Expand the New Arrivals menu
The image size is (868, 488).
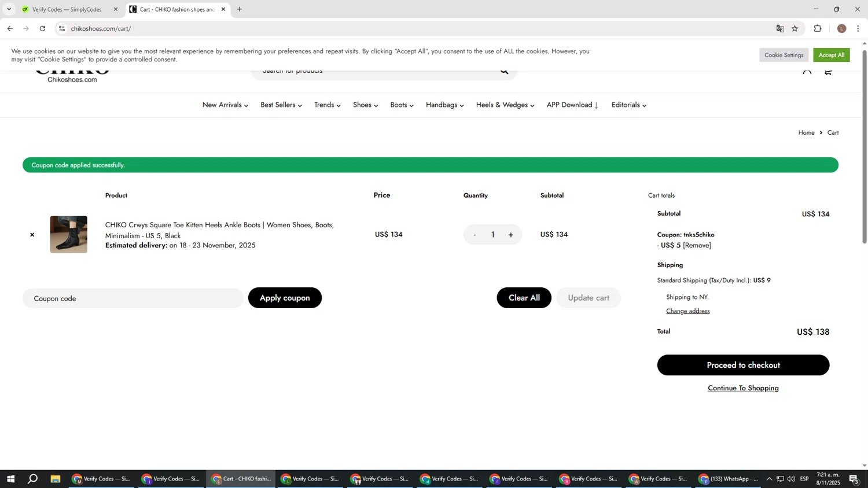[x=225, y=105]
